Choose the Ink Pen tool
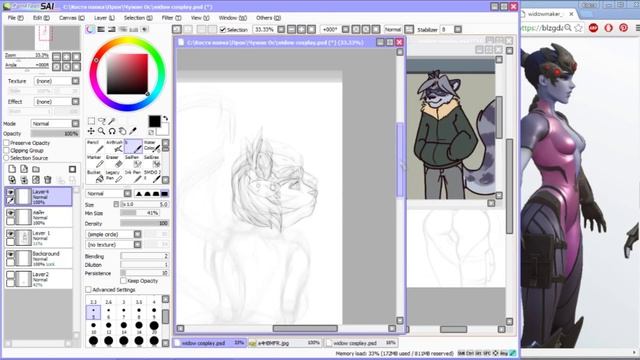 click(x=133, y=177)
